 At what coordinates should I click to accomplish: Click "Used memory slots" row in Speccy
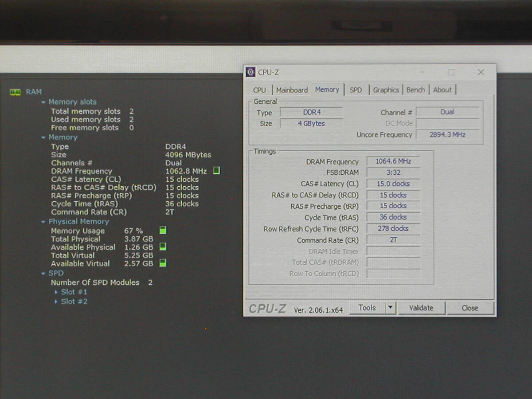[92, 119]
